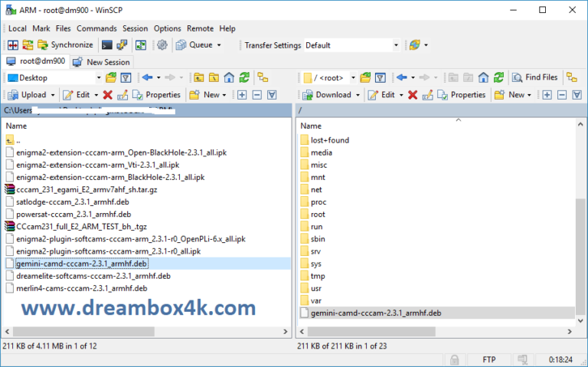588x367 pixels.
Task: Open the Options menu
Action: 167,28
